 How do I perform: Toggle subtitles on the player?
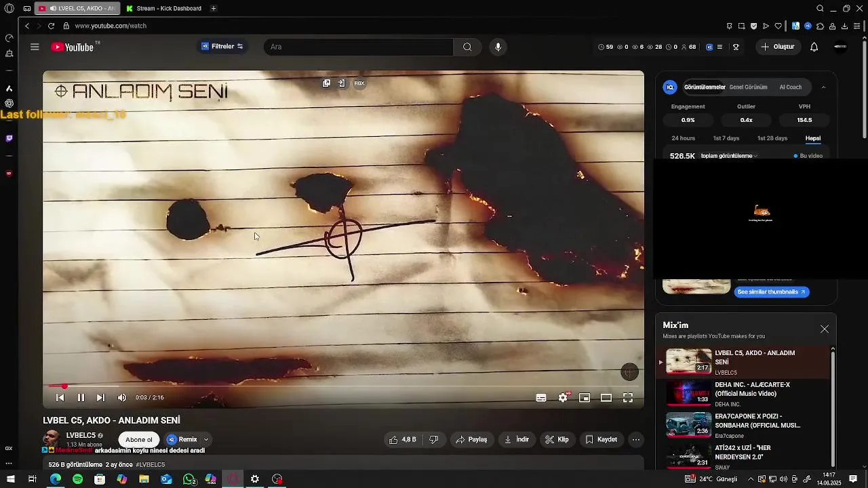click(x=541, y=398)
